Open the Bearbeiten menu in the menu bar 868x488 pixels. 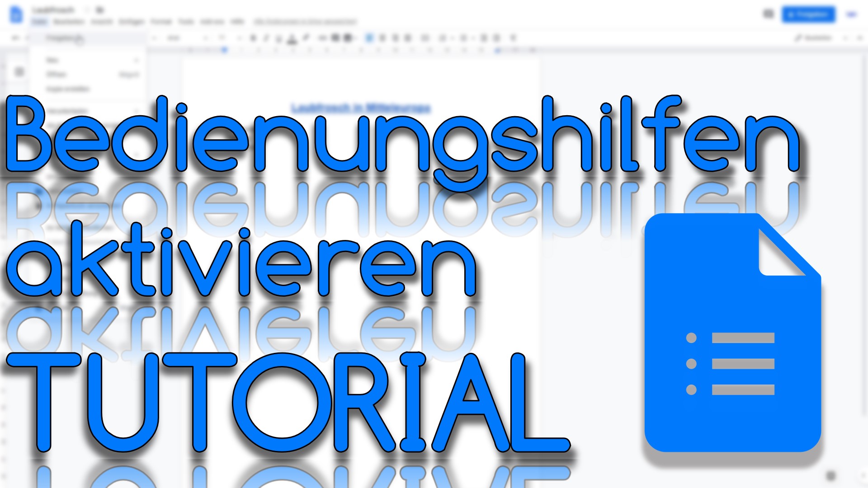(69, 22)
